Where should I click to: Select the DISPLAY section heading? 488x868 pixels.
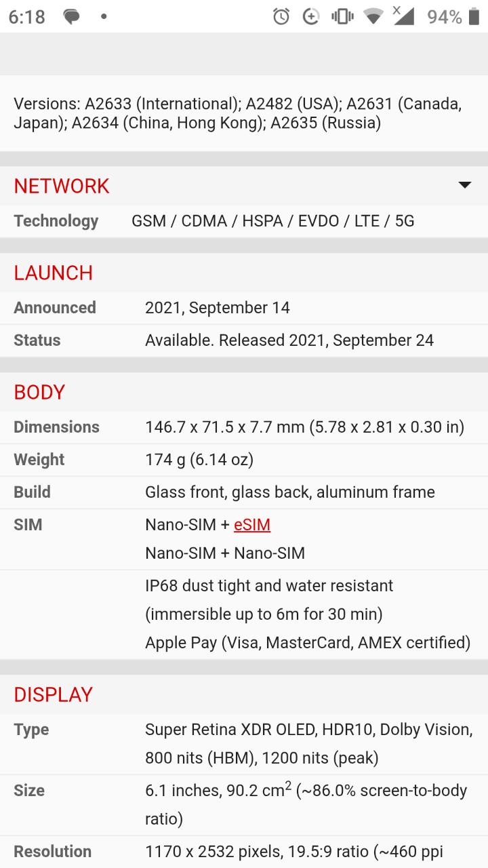pyautogui.click(x=53, y=694)
